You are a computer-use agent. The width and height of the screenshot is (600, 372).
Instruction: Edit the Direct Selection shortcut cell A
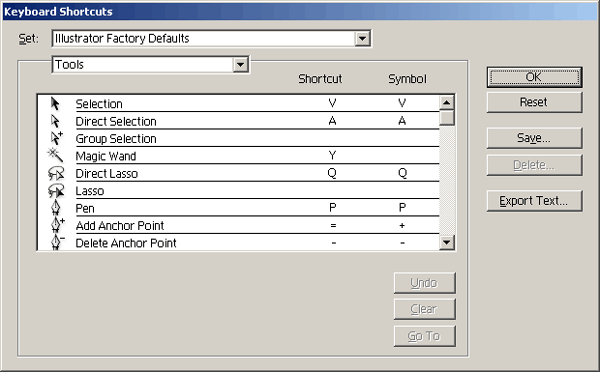pyautogui.click(x=332, y=121)
